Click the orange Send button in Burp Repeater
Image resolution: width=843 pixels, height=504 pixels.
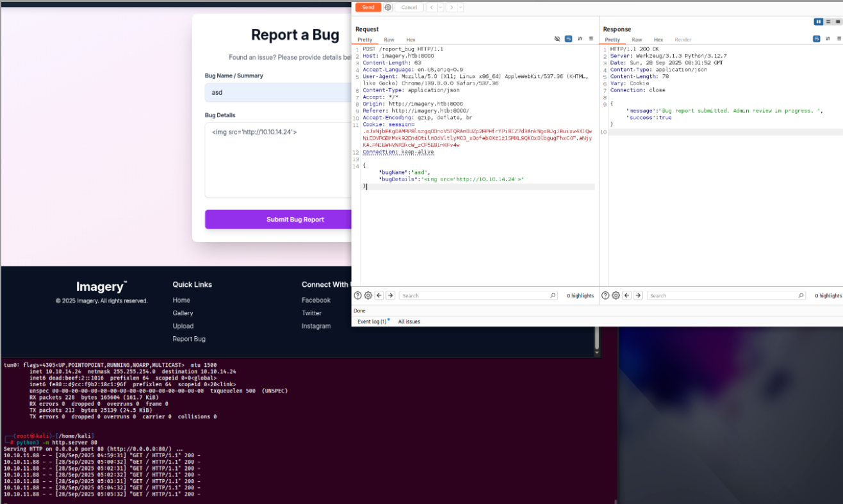[x=368, y=7]
